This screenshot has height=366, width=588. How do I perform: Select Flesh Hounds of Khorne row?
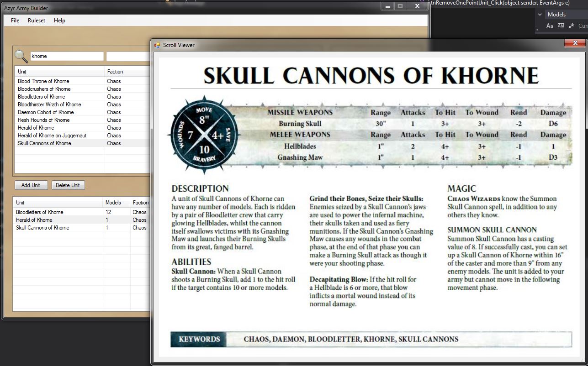83,120
